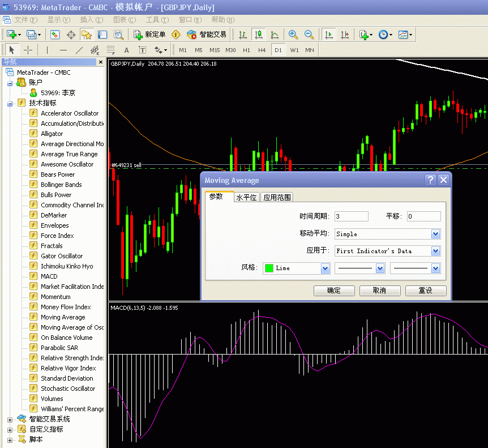The image size is (488, 448).
Task: Switch chart to line chart display
Action: (275, 35)
